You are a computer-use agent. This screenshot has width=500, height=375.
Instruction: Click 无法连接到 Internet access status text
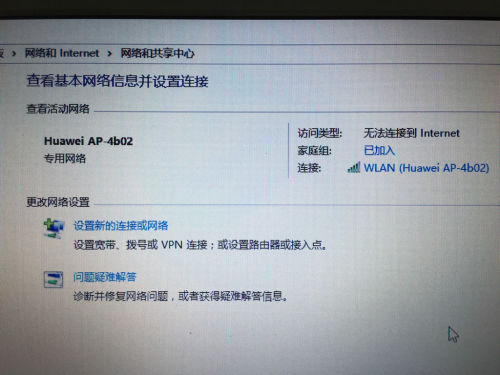pyautogui.click(x=412, y=133)
